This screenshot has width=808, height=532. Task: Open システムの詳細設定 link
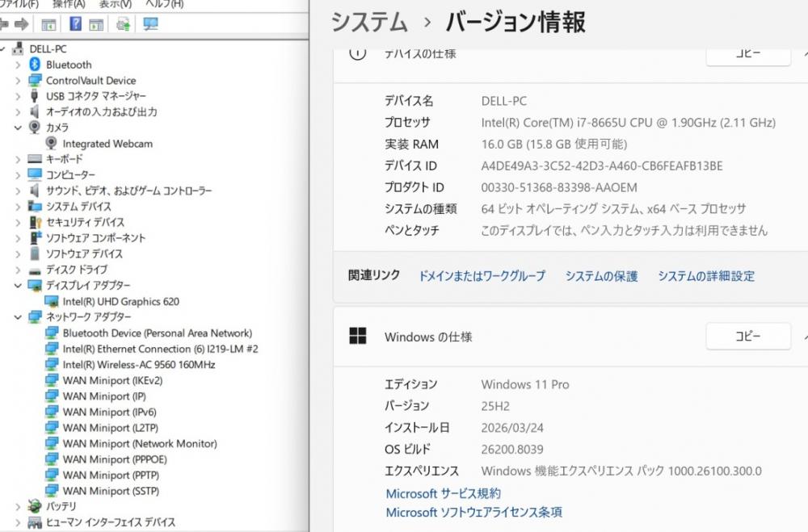706,276
